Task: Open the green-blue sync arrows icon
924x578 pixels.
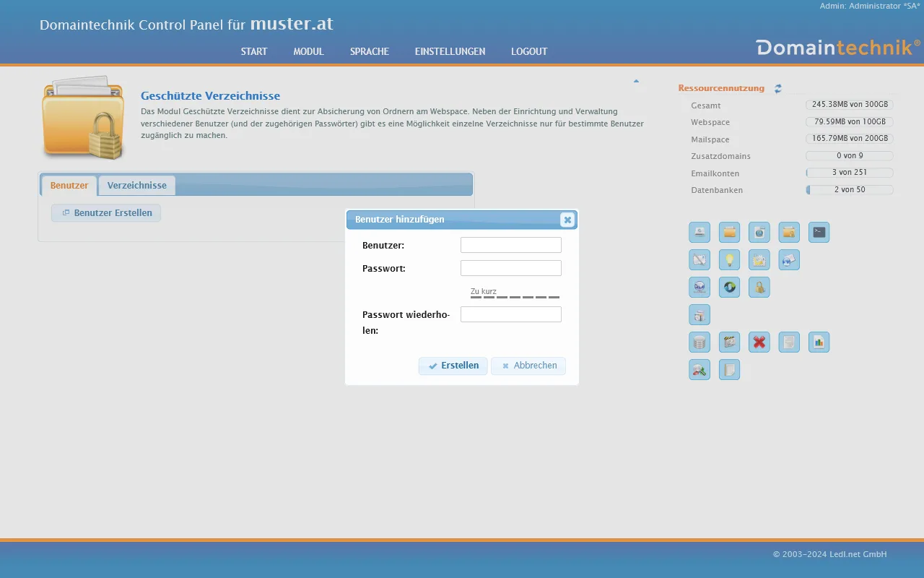Action: point(729,288)
